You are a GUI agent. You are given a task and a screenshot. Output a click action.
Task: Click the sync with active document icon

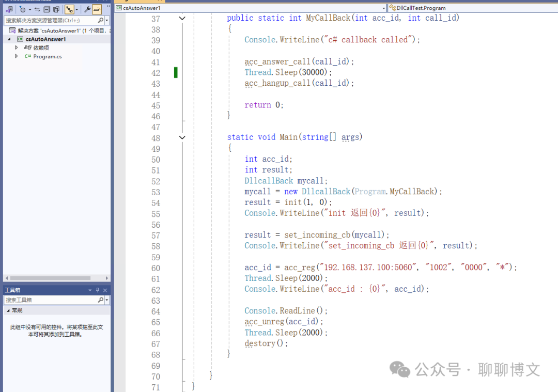(x=37, y=9)
